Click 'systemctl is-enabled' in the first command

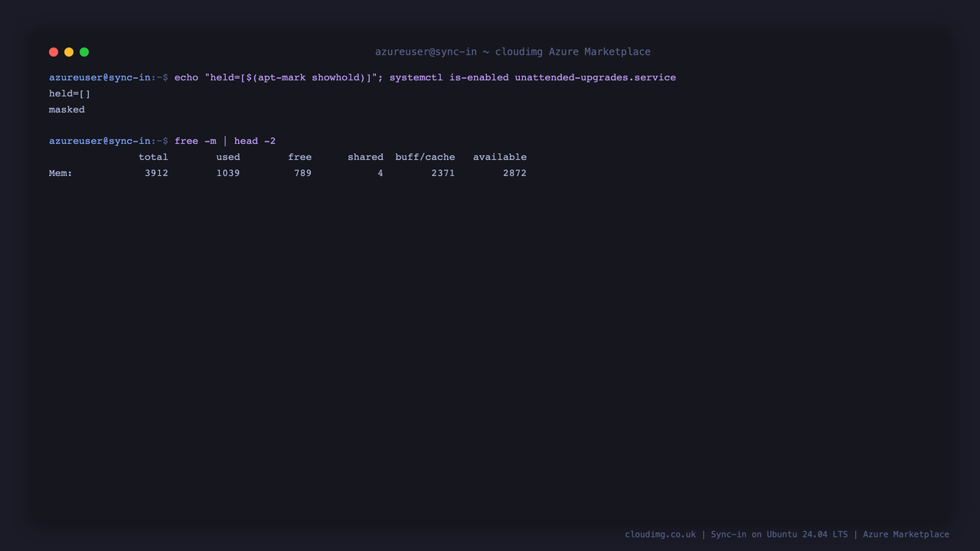(x=449, y=77)
